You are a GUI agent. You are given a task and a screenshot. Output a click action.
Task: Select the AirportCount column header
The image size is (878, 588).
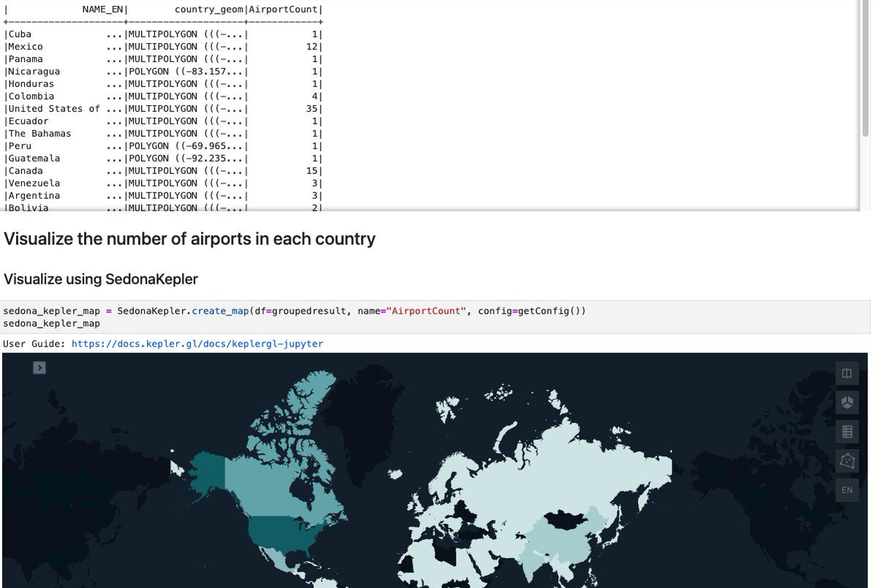(285, 10)
